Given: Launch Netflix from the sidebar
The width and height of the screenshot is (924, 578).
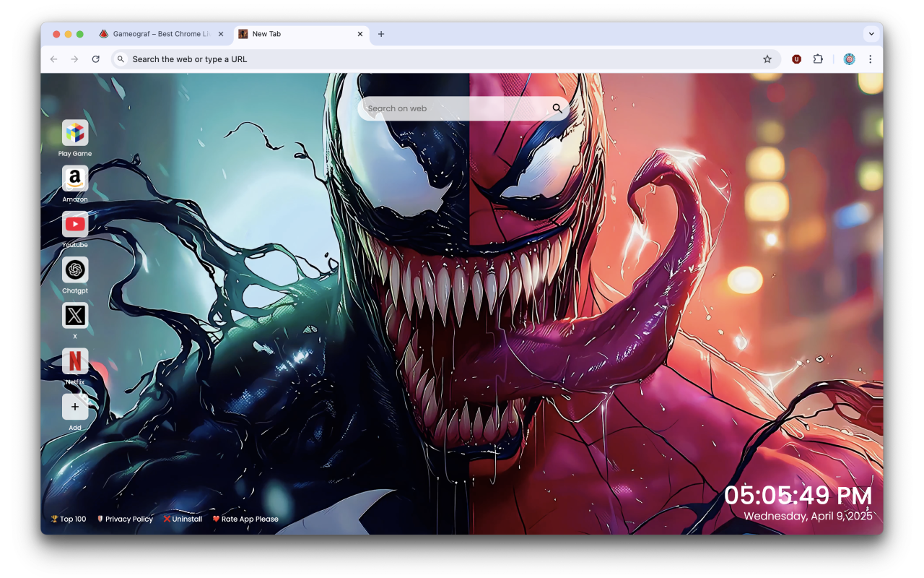Looking at the screenshot, I should (75, 361).
